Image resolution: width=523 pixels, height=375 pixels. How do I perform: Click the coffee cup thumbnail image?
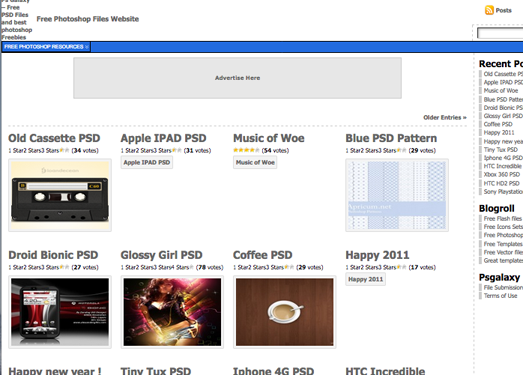tap(285, 312)
